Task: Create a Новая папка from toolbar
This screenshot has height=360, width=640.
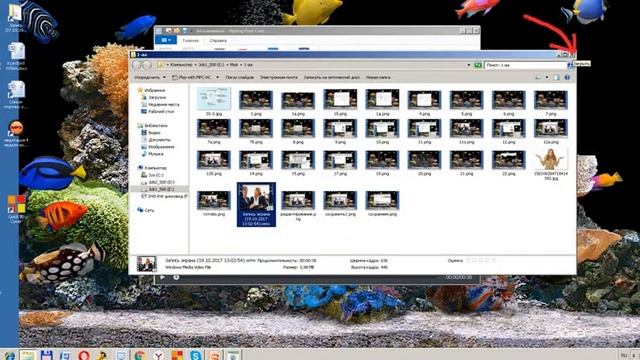Action: tap(378, 77)
